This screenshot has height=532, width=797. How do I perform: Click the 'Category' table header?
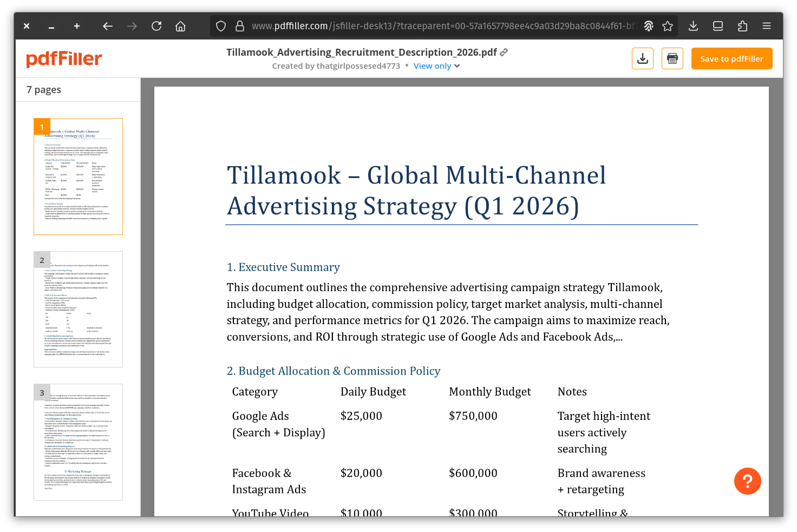[255, 392]
